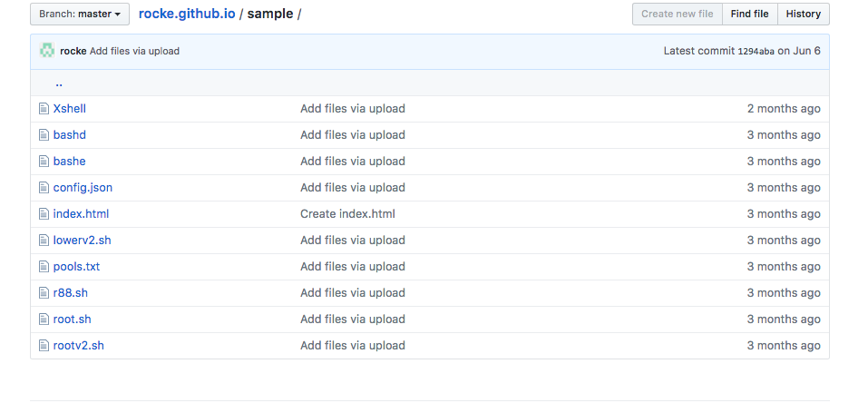Click the Create new file button

pos(678,15)
